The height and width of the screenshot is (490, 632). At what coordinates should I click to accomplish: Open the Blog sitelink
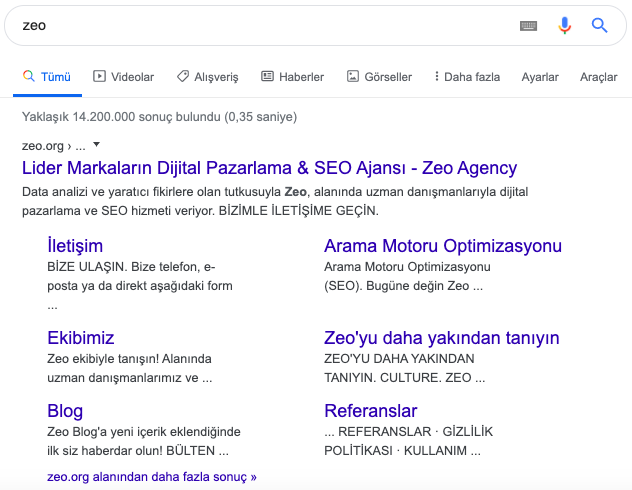coord(65,411)
